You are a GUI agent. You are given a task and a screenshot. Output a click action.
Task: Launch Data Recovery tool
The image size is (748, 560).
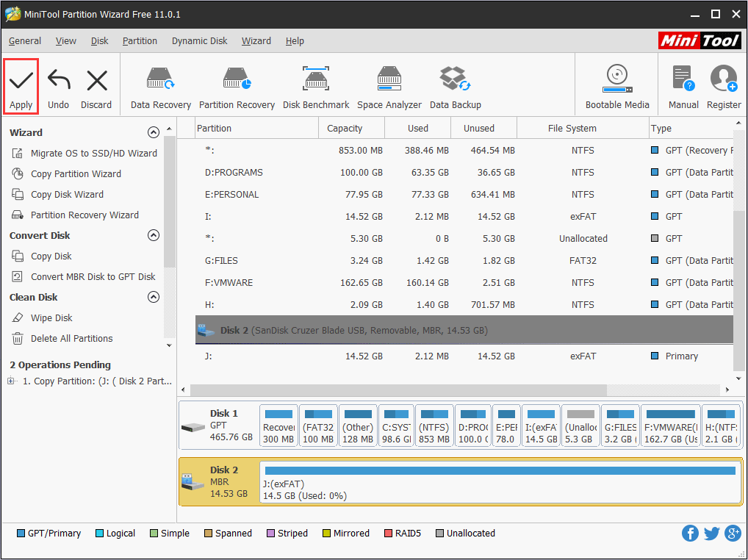coord(161,89)
